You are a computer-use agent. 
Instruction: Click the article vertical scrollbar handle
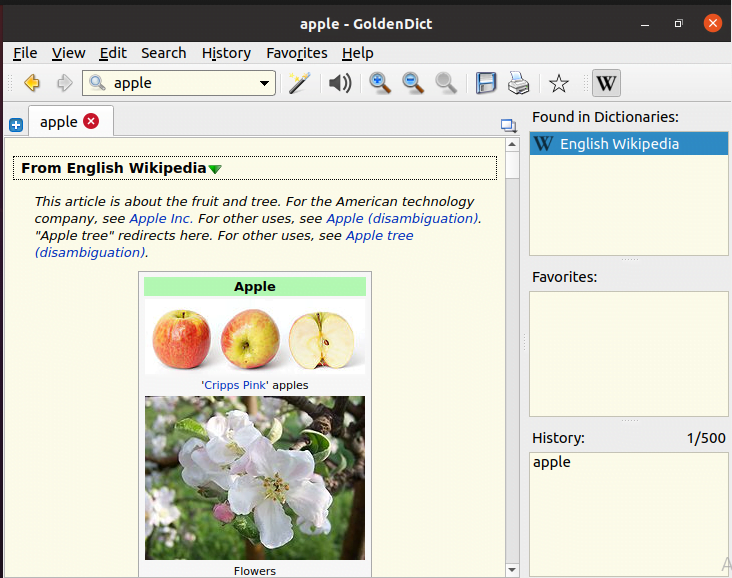click(x=512, y=165)
